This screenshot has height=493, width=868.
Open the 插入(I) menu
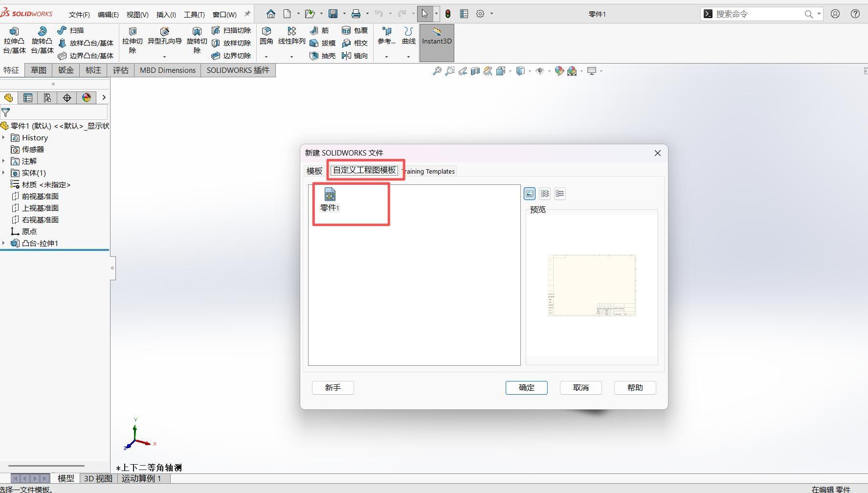click(x=166, y=14)
